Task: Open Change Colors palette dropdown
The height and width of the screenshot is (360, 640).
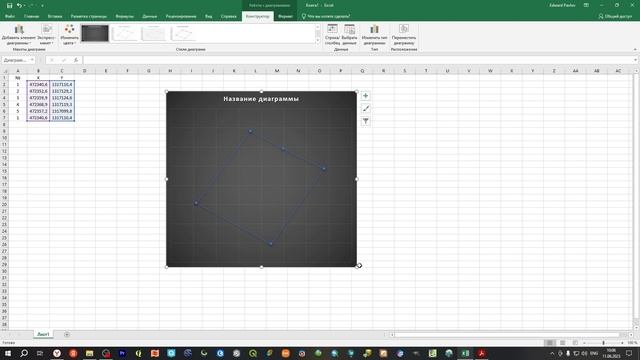Action: (x=69, y=35)
